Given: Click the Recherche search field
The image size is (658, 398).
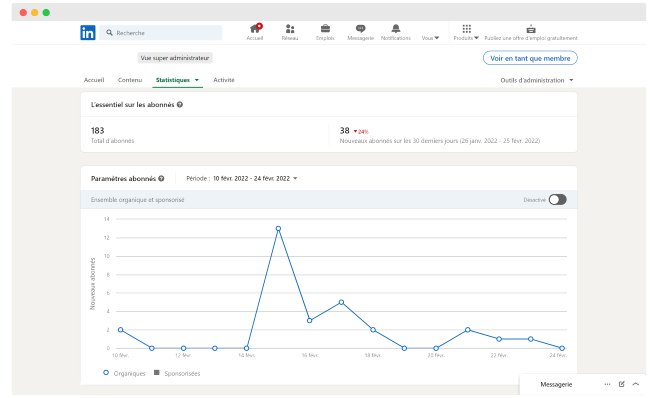Looking at the screenshot, I should click(x=161, y=33).
